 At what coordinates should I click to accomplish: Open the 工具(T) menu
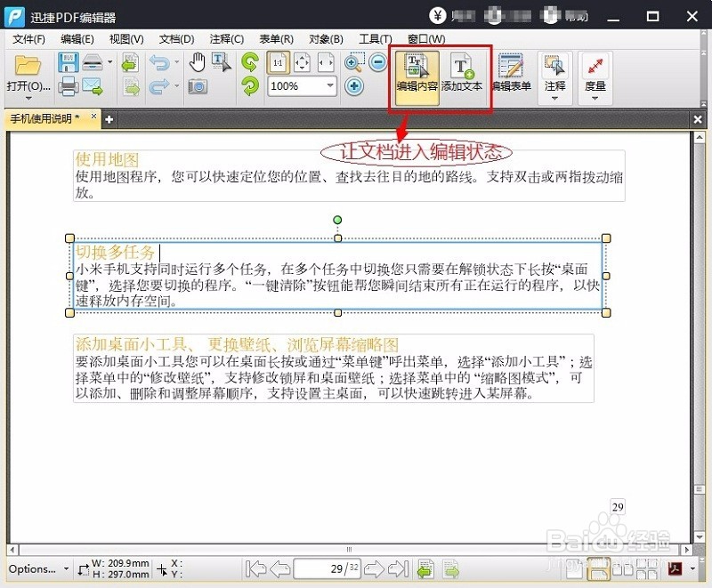(x=376, y=39)
